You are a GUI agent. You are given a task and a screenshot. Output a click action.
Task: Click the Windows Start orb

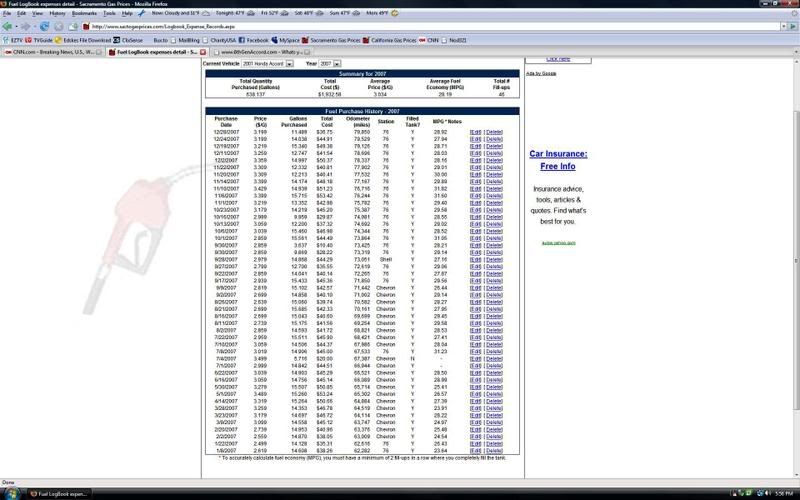(x=11, y=493)
